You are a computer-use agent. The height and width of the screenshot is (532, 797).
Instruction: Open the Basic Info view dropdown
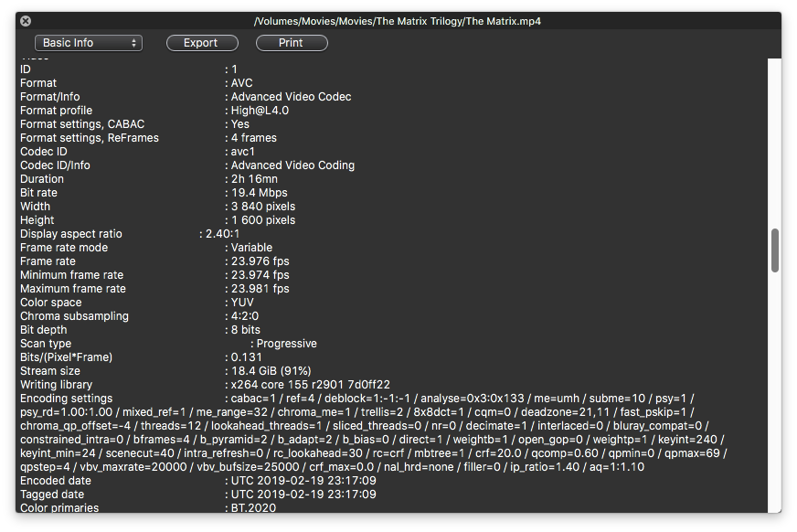pyautogui.click(x=89, y=43)
